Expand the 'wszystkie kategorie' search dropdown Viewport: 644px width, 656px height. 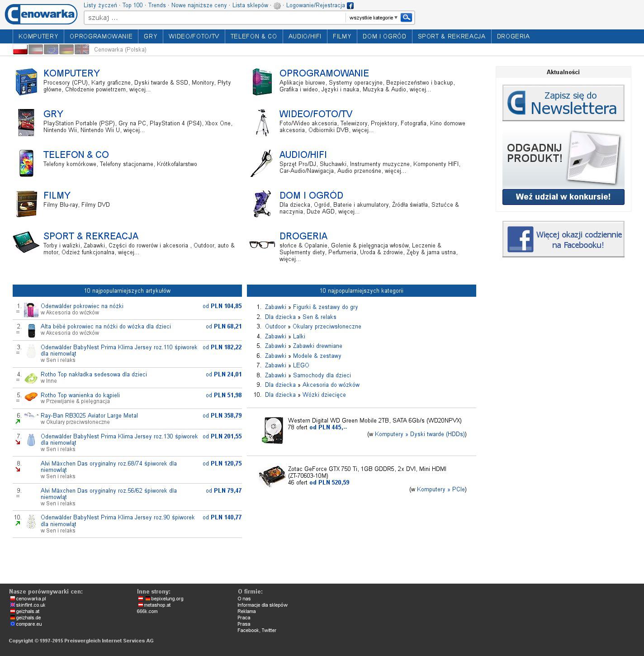coord(373,18)
